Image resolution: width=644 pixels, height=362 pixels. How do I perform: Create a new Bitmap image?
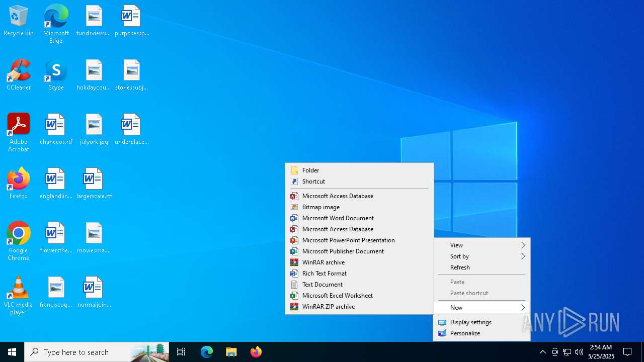pyautogui.click(x=359, y=207)
